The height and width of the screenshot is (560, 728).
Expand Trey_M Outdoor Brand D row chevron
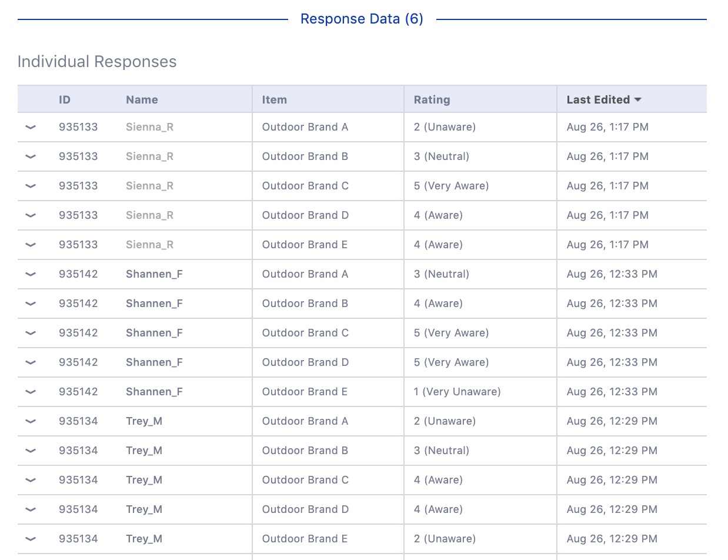click(x=31, y=509)
